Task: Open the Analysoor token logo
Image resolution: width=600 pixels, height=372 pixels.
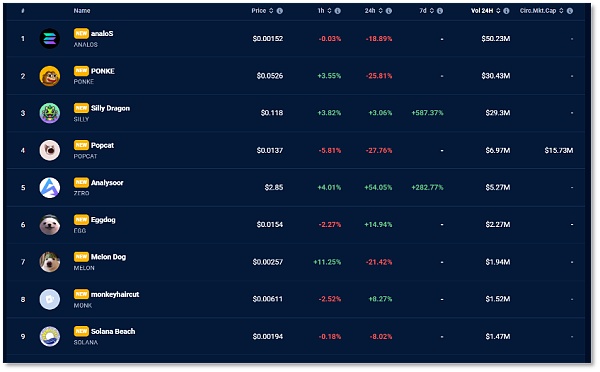Action: click(50, 188)
